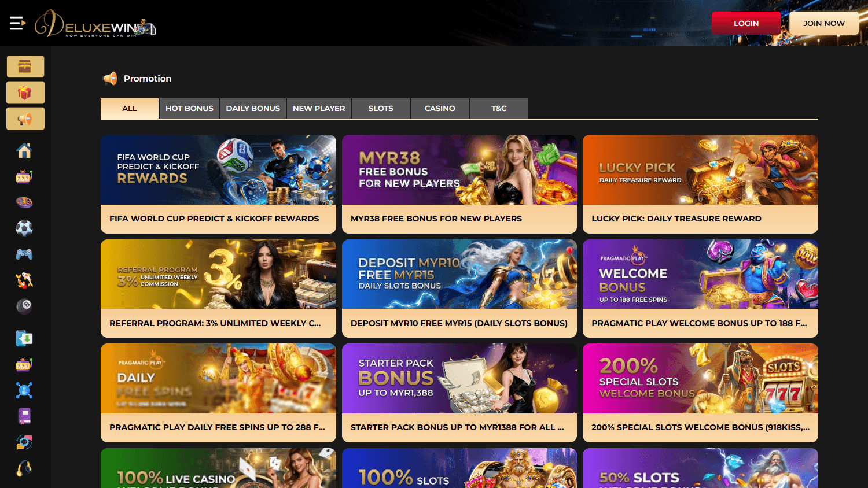Switch to the SLOTS tab
Image resolution: width=868 pixels, height=488 pixels.
381,109
